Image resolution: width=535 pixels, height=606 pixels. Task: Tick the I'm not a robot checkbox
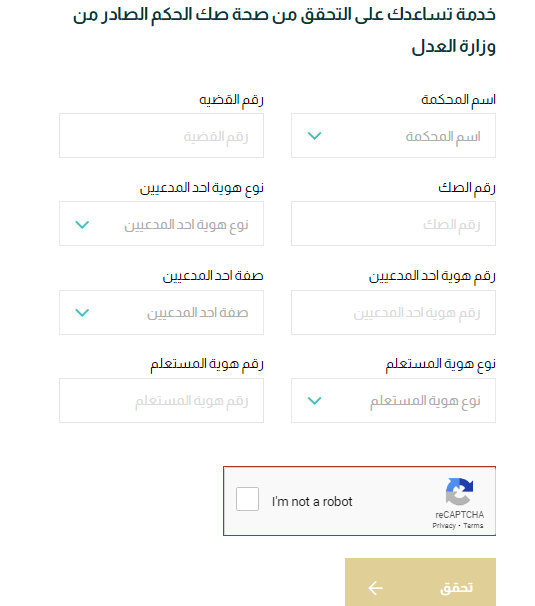(247, 499)
